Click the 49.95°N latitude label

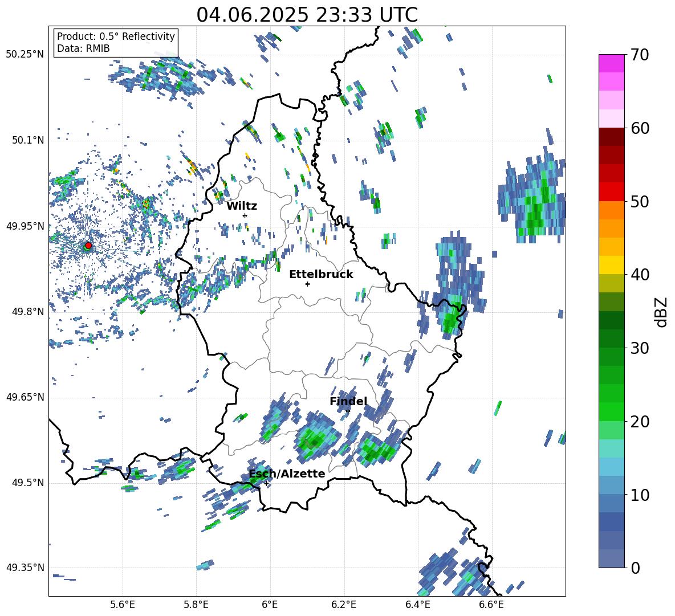point(25,226)
